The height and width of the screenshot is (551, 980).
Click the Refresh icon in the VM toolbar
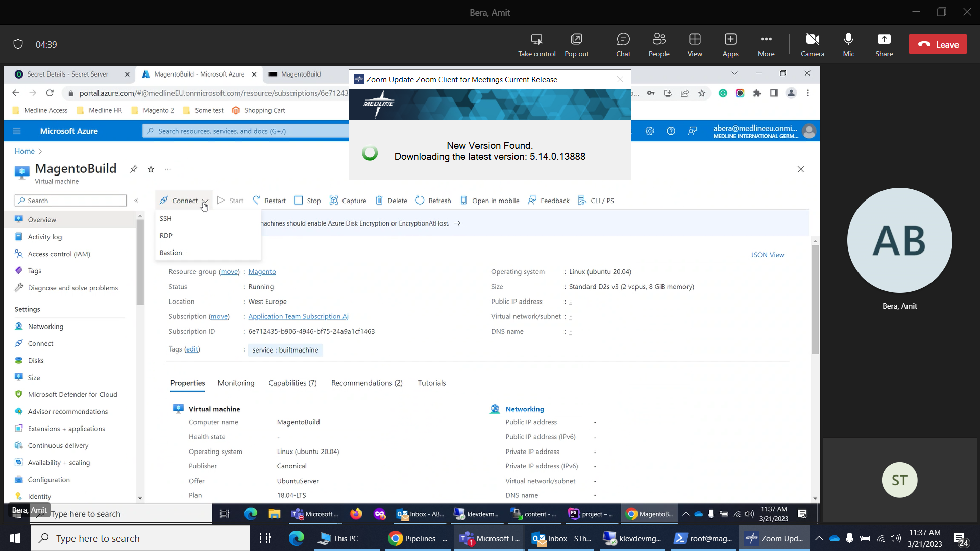(x=420, y=201)
